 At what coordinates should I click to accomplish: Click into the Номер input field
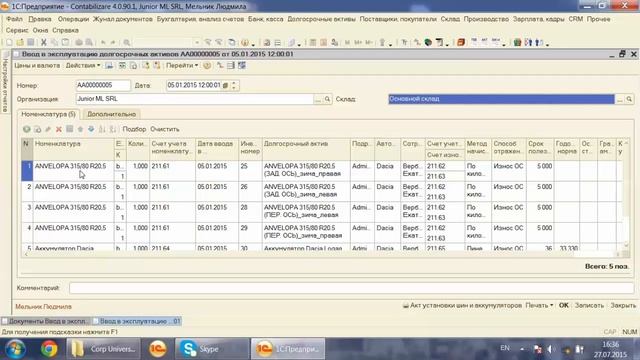click(103, 85)
